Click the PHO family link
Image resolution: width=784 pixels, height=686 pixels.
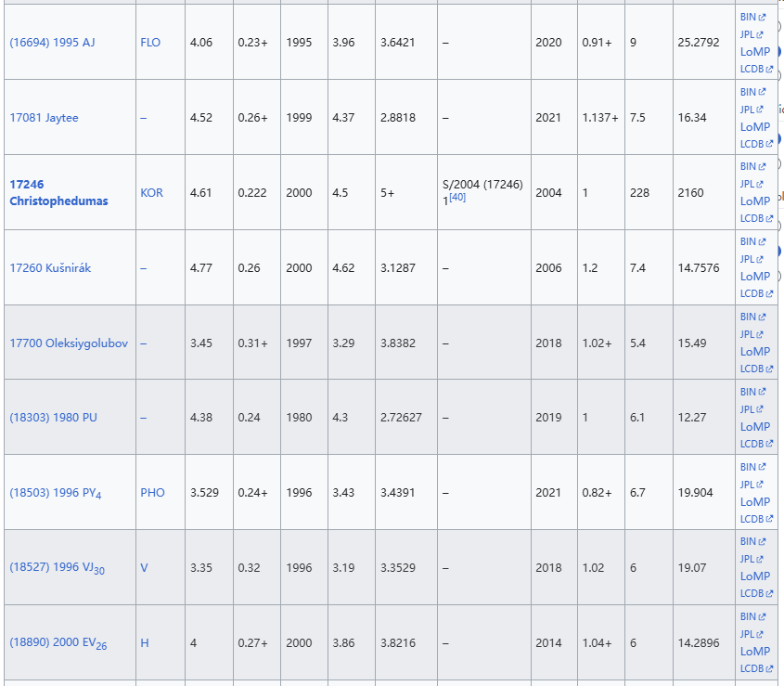[x=152, y=493]
